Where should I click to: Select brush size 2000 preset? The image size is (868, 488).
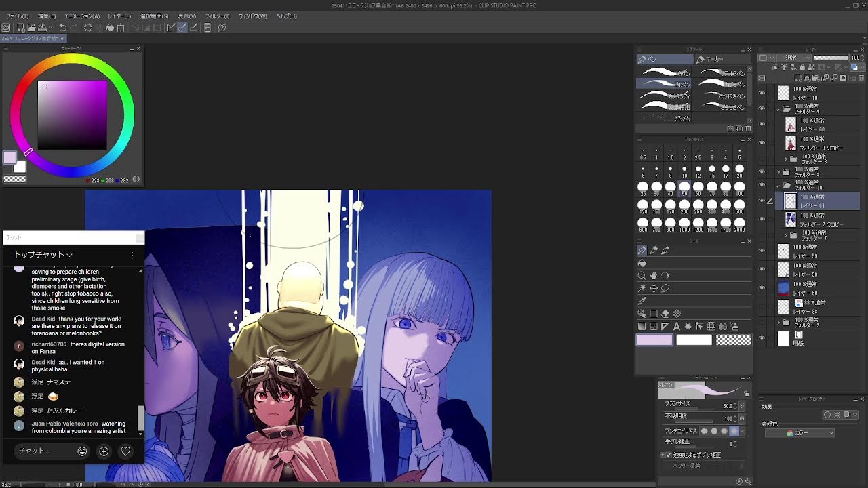pyautogui.click(x=739, y=224)
